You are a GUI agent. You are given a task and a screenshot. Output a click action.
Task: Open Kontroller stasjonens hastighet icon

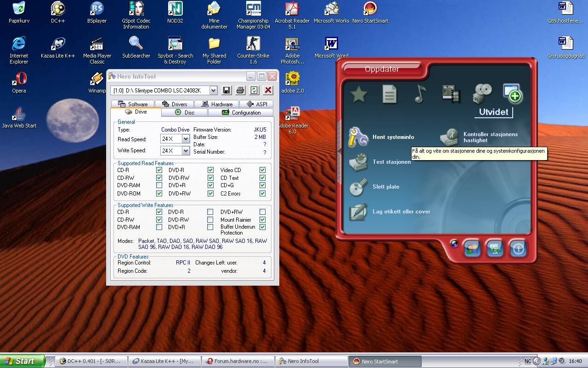coord(449,137)
